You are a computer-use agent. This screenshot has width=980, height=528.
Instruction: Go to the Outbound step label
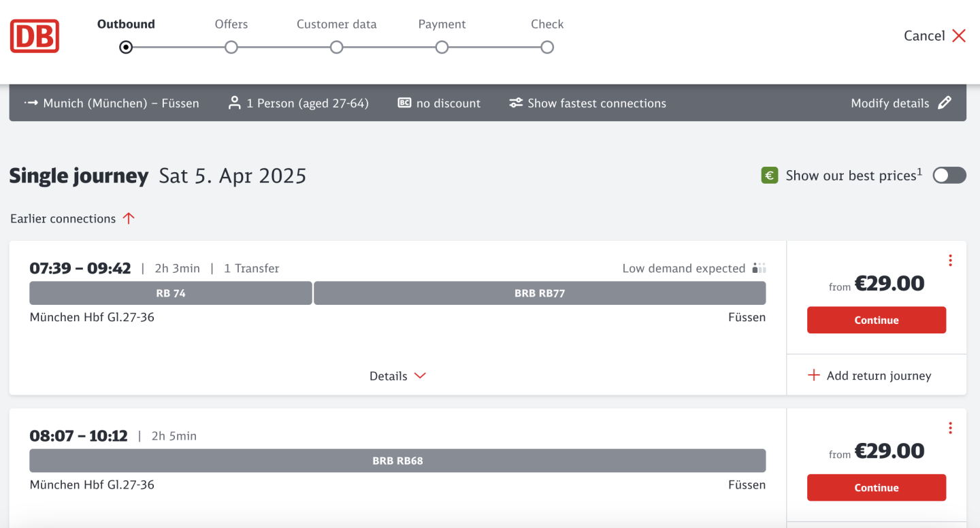pyautogui.click(x=126, y=24)
